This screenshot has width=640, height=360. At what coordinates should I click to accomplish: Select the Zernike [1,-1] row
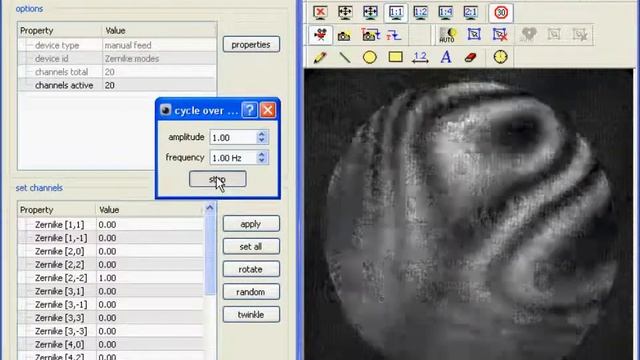click(x=111, y=238)
